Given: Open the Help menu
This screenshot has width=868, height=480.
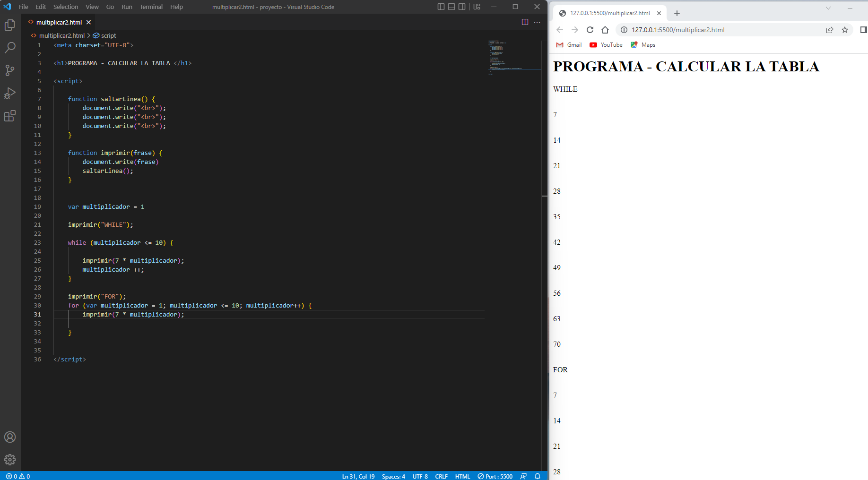Looking at the screenshot, I should pos(176,7).
